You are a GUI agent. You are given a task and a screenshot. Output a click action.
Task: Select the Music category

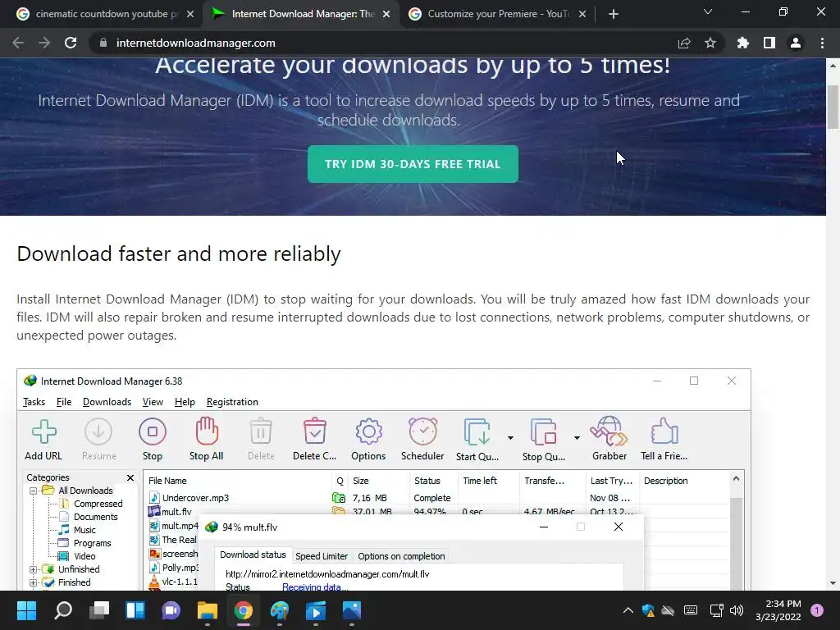[x=84, y=530]
